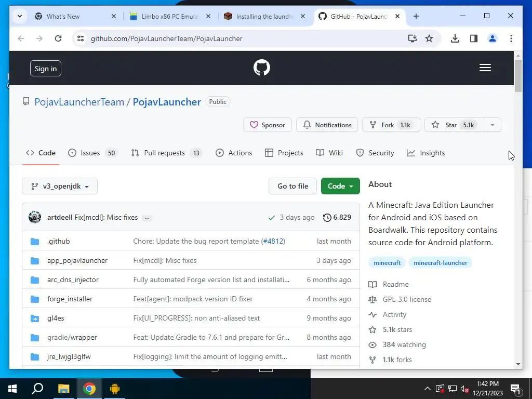532x399 pixels.
Task: Click the Sign in button
Action: tap(46, 69)
